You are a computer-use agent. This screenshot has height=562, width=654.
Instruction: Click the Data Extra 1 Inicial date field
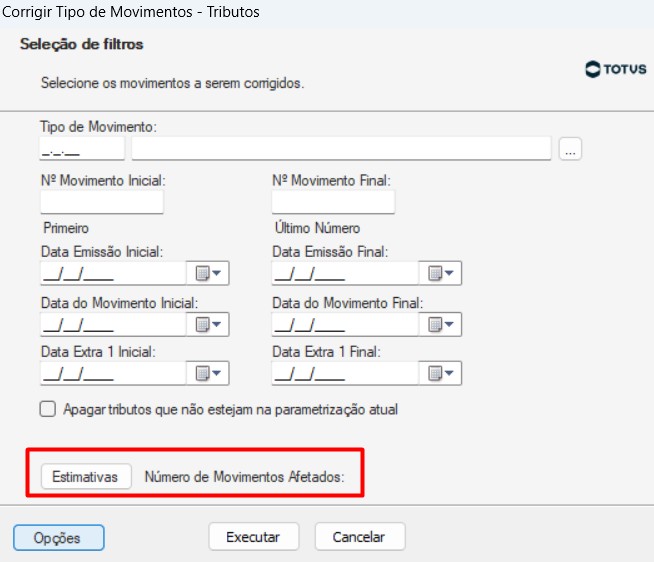113,373
